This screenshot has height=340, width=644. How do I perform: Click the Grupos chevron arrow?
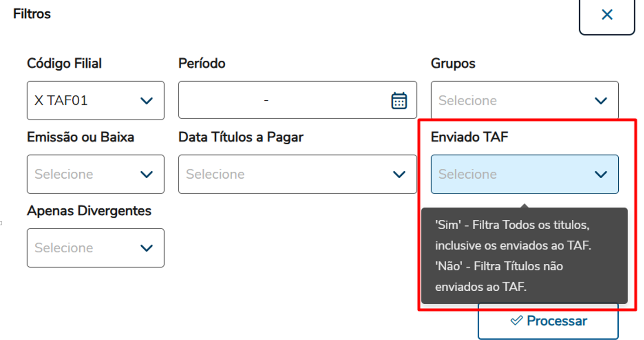tap(601, 101)
